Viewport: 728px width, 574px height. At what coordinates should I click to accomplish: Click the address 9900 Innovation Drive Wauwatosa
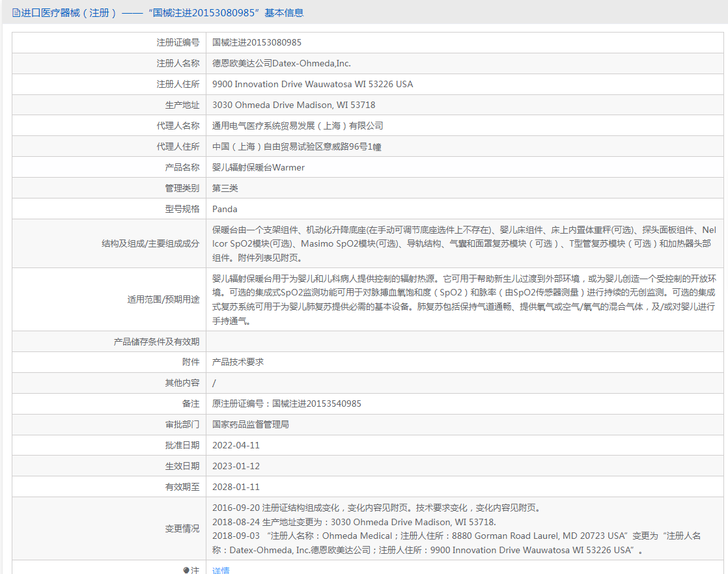pos(313,85)
